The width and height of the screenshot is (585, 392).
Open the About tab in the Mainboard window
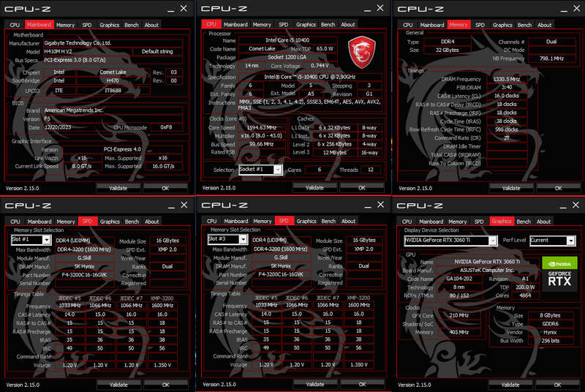(x=151, y=25)
